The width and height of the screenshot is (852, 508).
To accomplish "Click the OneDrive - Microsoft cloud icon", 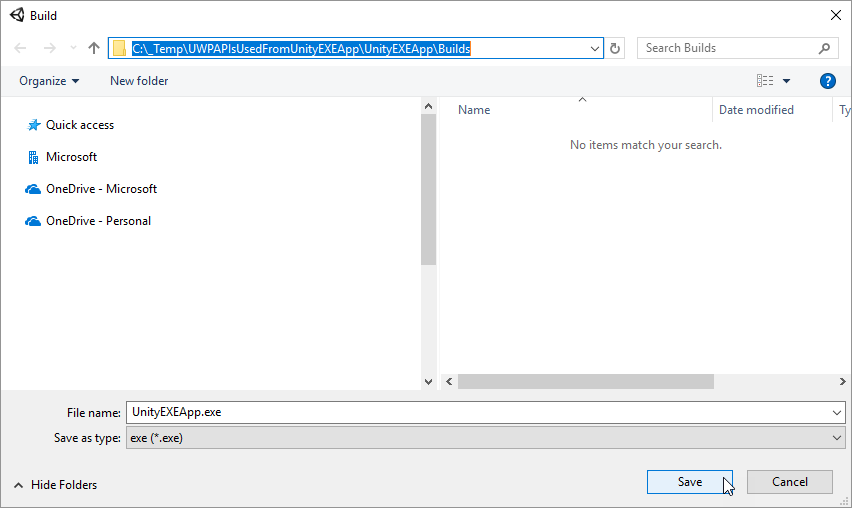I will click(33, 189).
